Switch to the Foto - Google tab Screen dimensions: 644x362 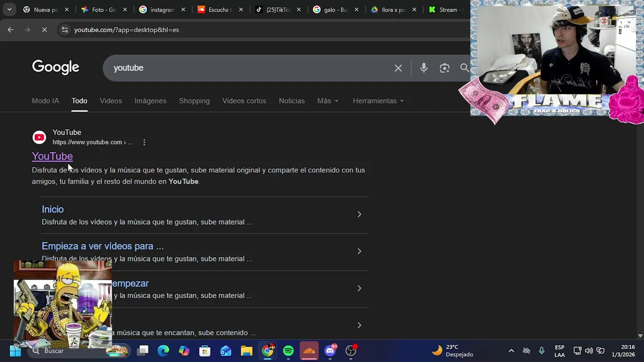(x=104, y=10)
